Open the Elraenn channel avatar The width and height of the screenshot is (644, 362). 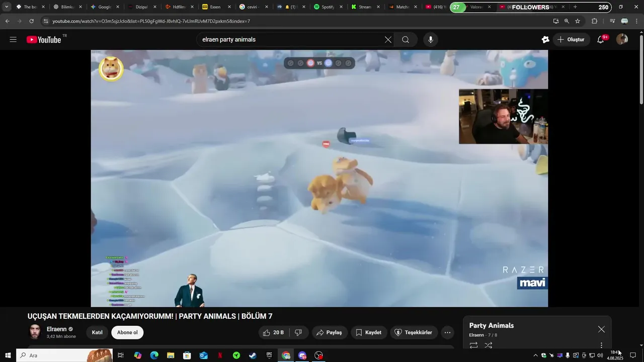(35, 332)
